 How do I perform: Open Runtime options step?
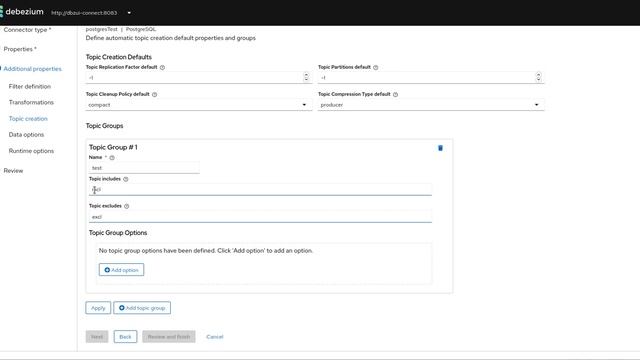(31, 151)
